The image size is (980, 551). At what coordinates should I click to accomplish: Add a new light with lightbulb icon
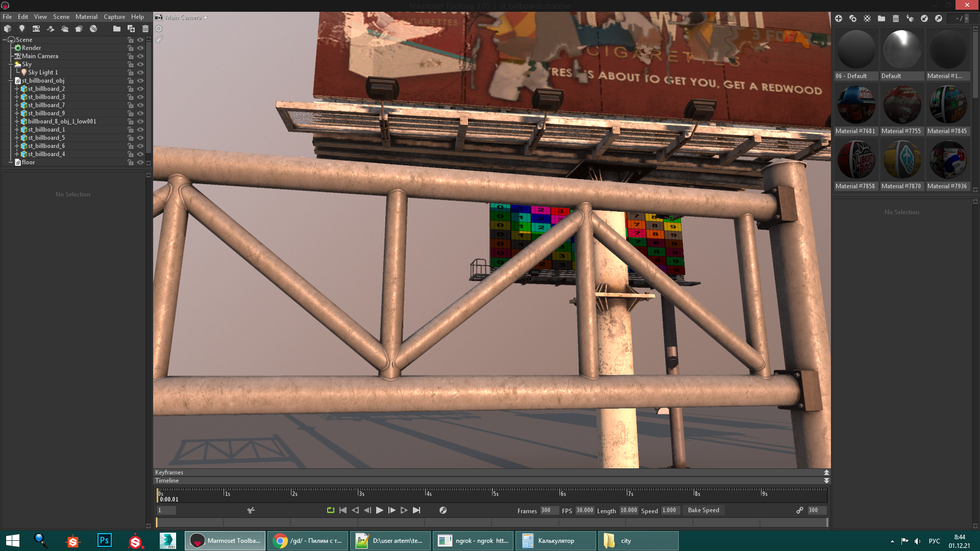coord(21,29)
